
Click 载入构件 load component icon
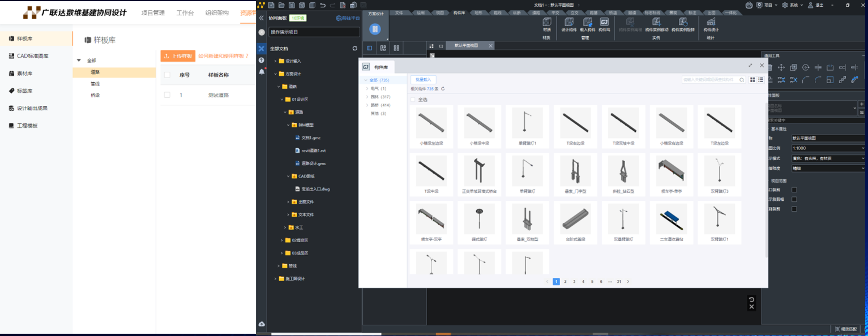click(587, 21)
